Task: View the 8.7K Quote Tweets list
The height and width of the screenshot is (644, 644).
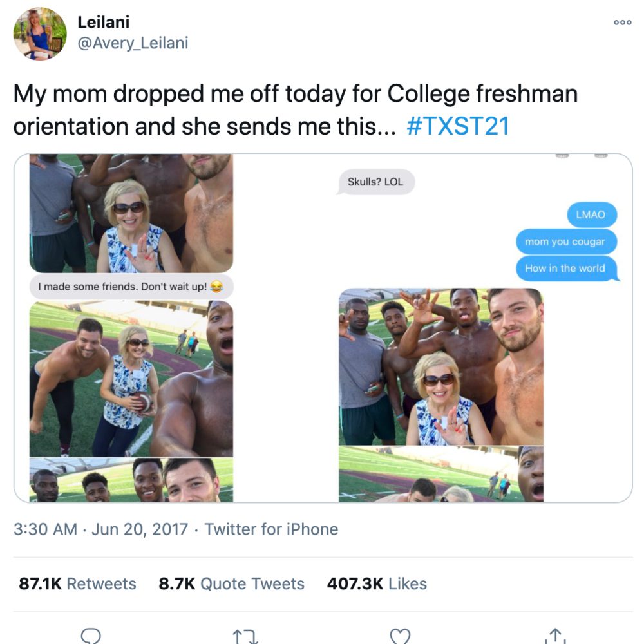Action: (232, 583)
